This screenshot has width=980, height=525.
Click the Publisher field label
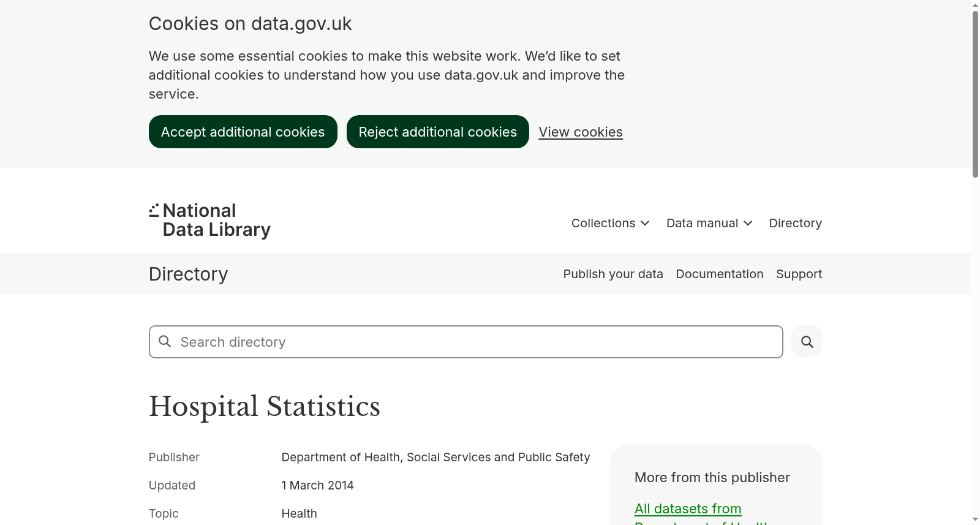coord(174,457)
